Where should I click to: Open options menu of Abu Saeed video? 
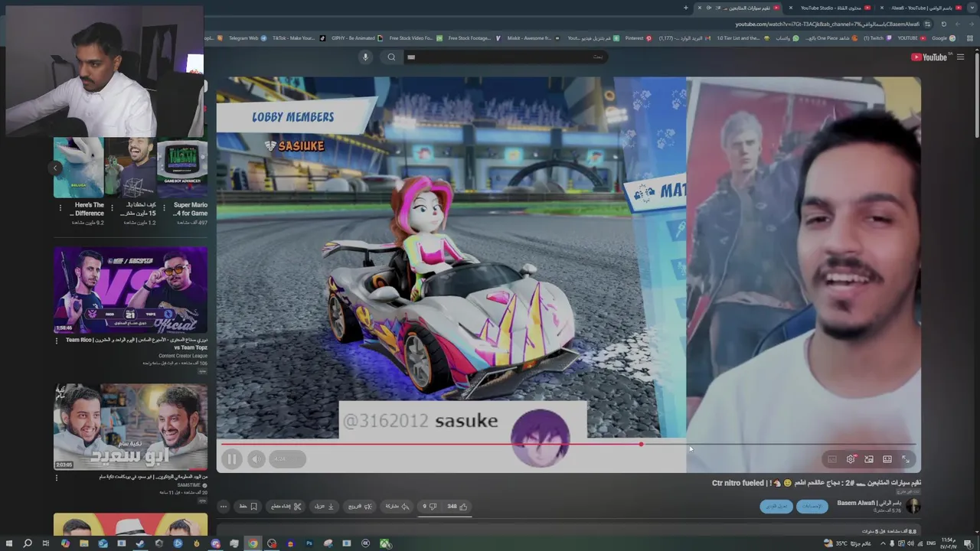pyautogui.click(x=56, y=478)
